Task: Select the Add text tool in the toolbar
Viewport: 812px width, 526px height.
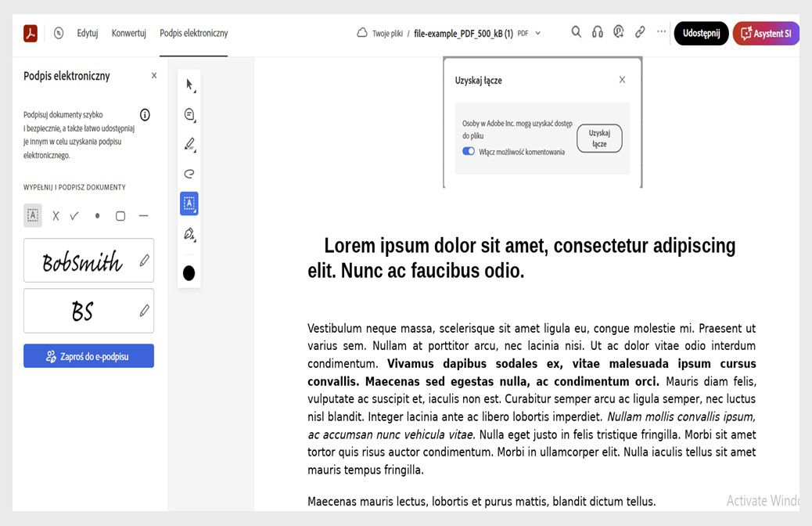Action: click(189, 203)
